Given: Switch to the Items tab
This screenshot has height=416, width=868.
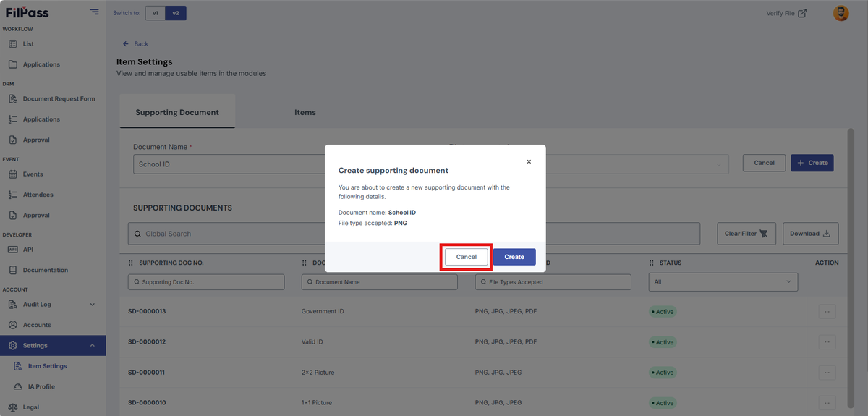Looking at the screenshot, I should [305, 112].
